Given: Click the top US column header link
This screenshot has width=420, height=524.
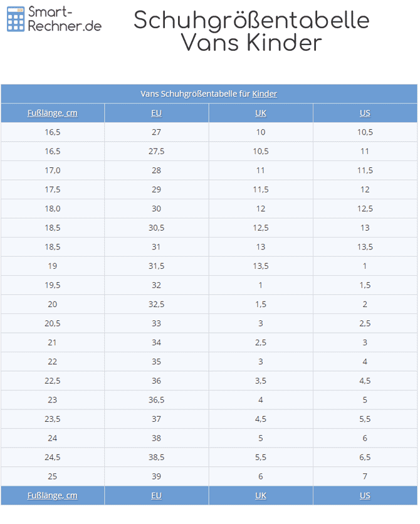Looking at the screenshot, I should coord(365,113).
